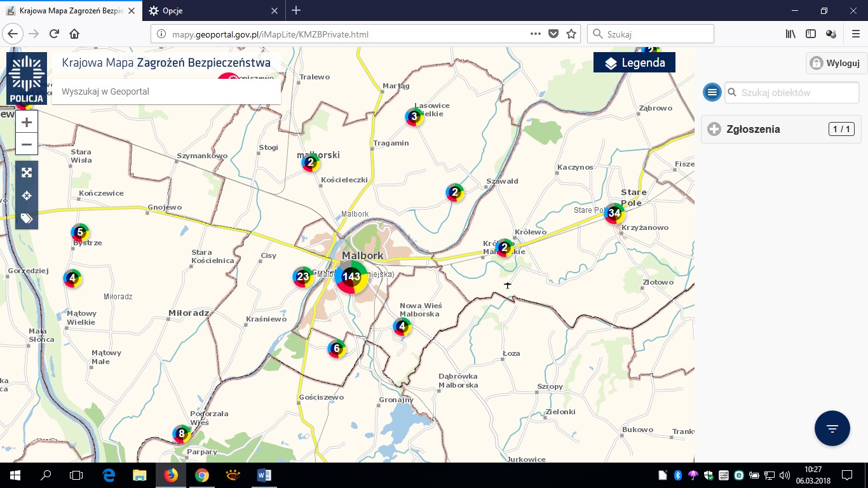Zoom in with the map plus button
This screenshot has height=488, width=868.
tap(27, 122)
